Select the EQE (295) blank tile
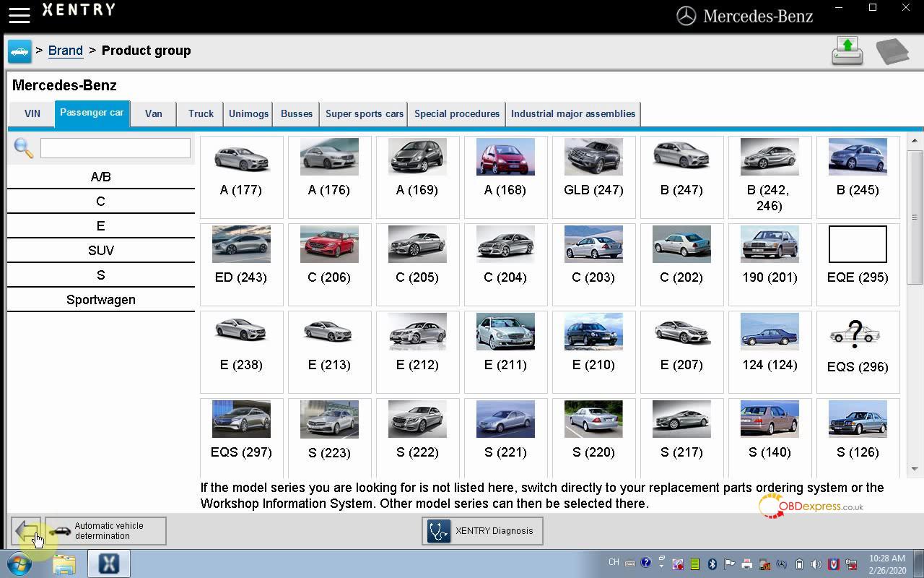 click(x=858, y=264)
